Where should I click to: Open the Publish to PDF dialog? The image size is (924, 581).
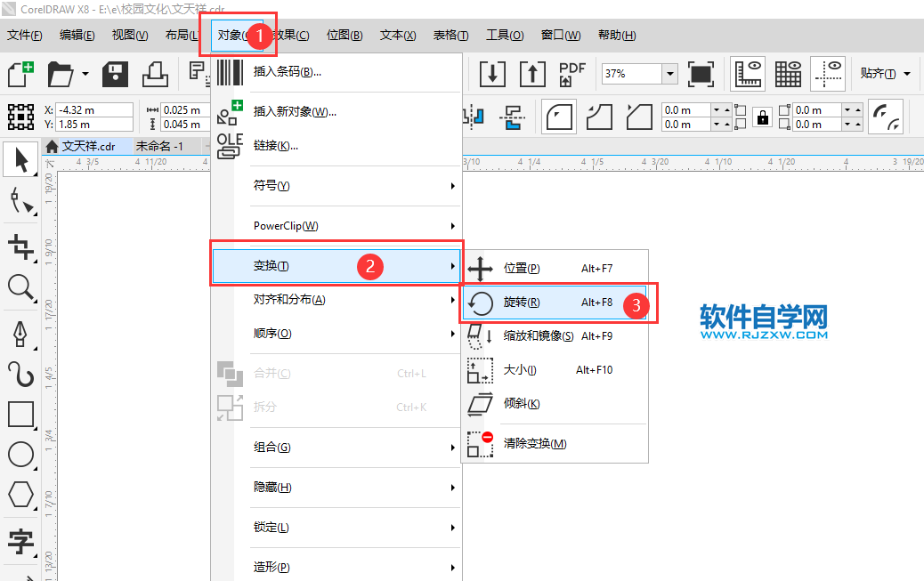coord(571,73)
